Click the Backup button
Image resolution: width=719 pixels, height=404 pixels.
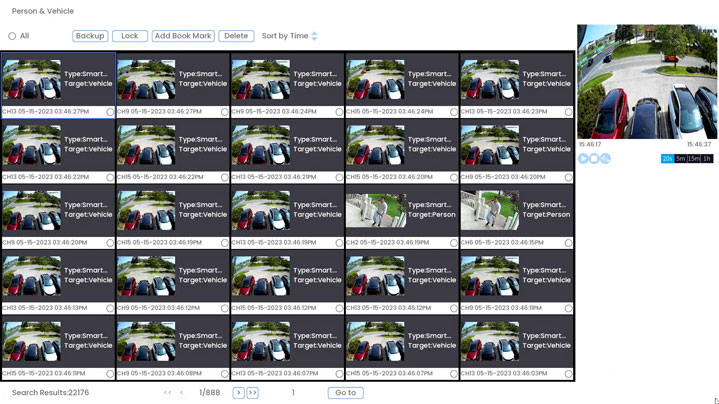click(90, 36)
